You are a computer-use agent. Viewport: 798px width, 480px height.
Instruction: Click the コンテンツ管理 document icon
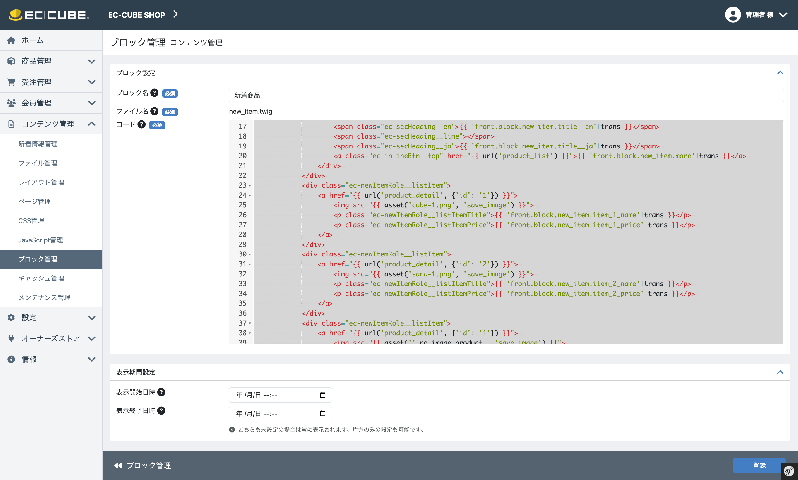pyautogui.click(x=11, y=124)
